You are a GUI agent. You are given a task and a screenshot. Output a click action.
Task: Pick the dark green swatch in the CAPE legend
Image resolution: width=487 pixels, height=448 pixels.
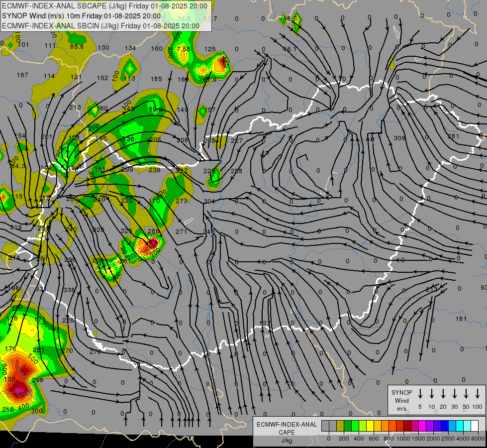(x=348, y=426)
